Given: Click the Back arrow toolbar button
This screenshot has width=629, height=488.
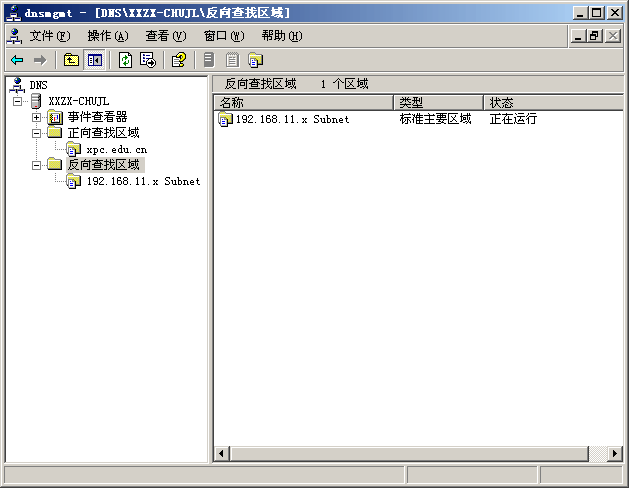Looking at the screenshot, I should (17, 60).
